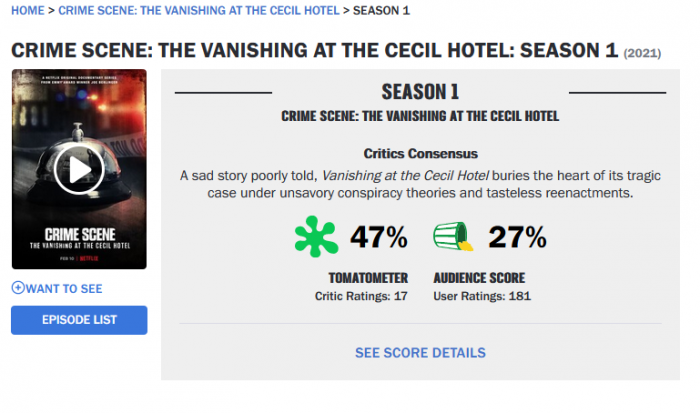Click the plus icon beside Want to See
This screenshot has height=413, width=700.
coord(17,289)
